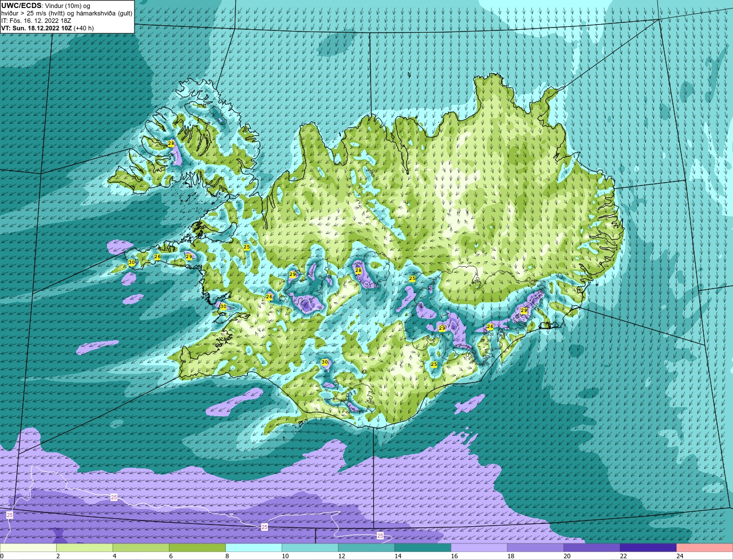Click the "4" tick label on color scale
The image size is (733, 560).
pyautogui.click(x=115, y=555)
